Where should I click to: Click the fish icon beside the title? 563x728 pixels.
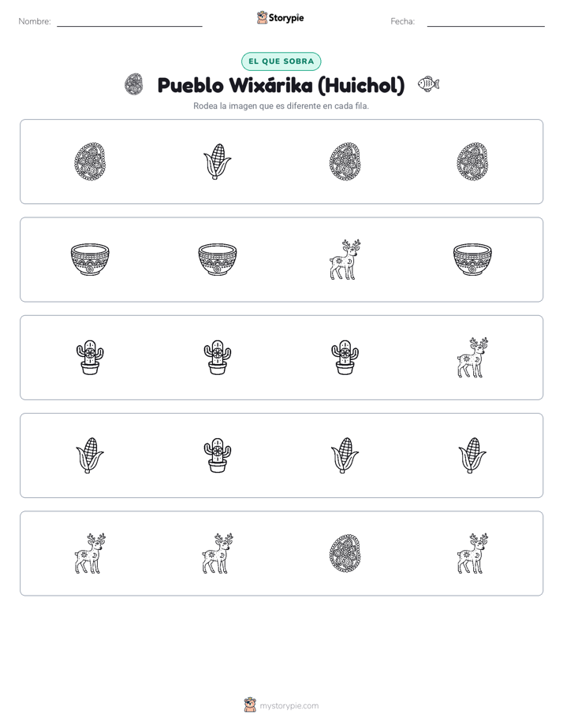tap(428, 84)
